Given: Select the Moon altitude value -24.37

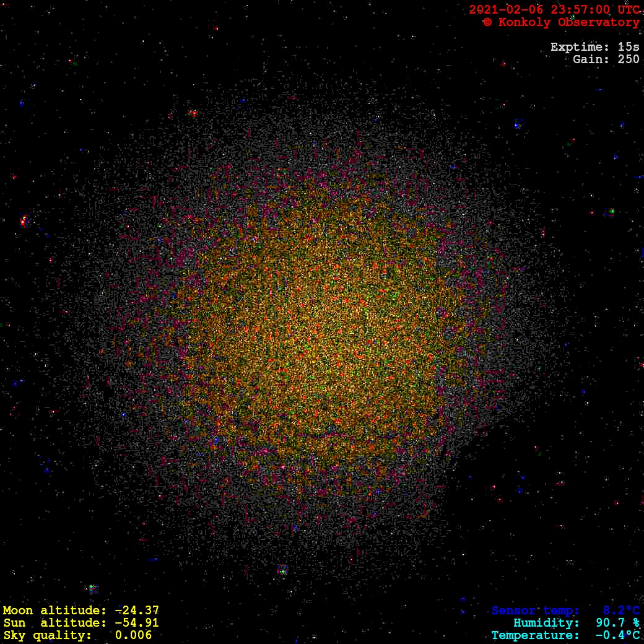Looking at the screenshot, I should tap(137, 611).
